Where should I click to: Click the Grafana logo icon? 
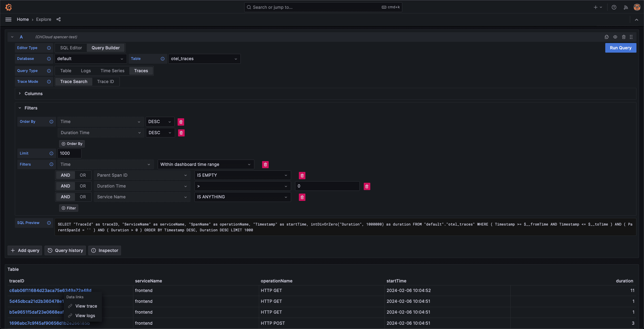(x=9, y=7)
